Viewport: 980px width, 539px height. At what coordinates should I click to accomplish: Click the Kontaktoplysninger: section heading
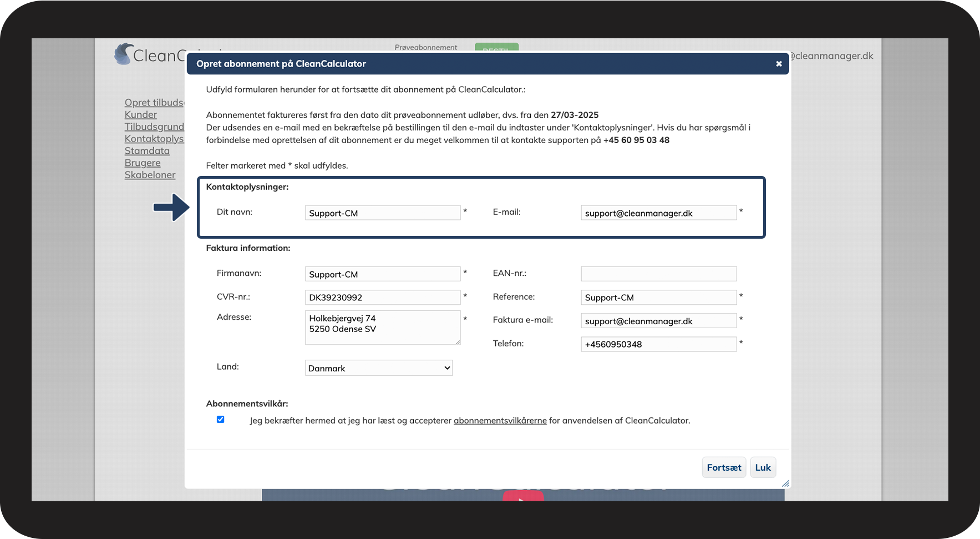point(247,187)
